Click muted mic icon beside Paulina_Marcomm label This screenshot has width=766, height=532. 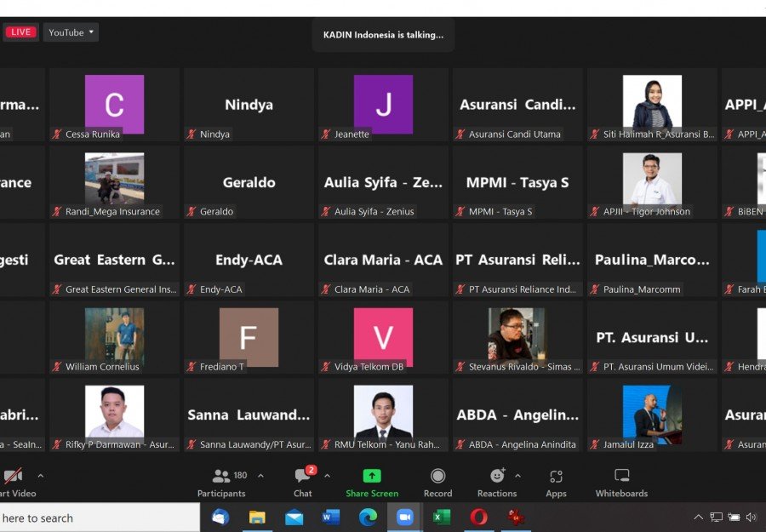595,289
